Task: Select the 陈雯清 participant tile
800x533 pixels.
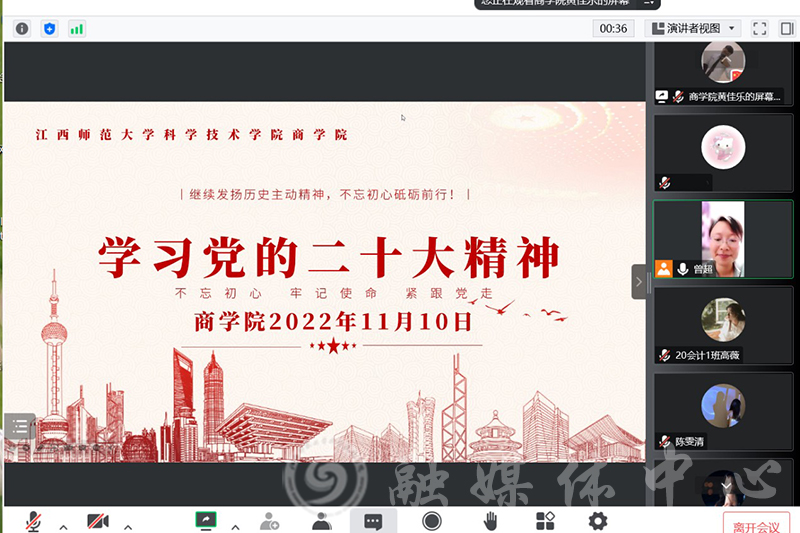Action: (723, 412)
